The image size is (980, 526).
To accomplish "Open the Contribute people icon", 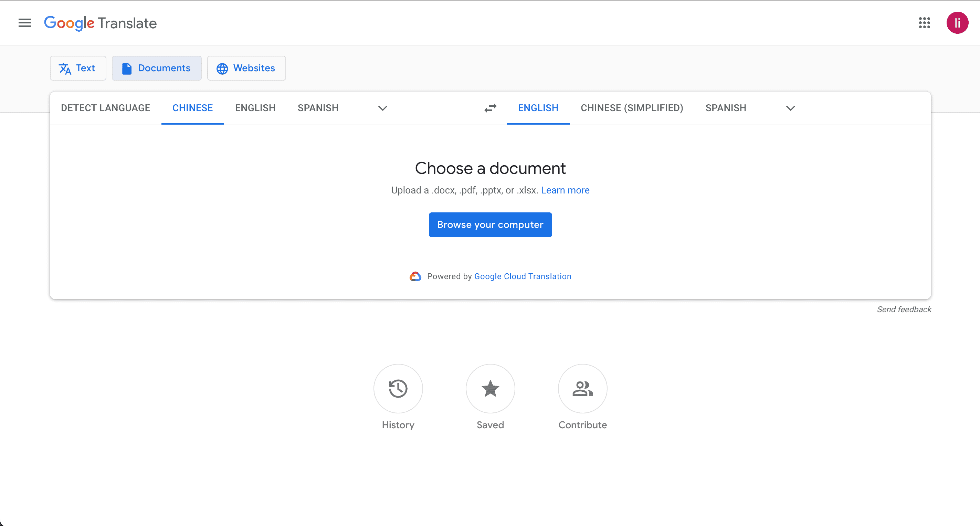I will tap(582, 389).
